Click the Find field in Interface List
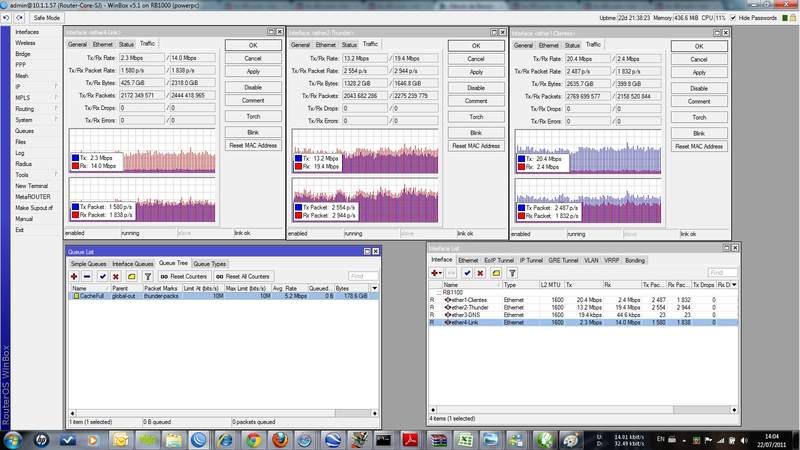The height and width of the screenshot is (450, 800). [x=722, y=272]
